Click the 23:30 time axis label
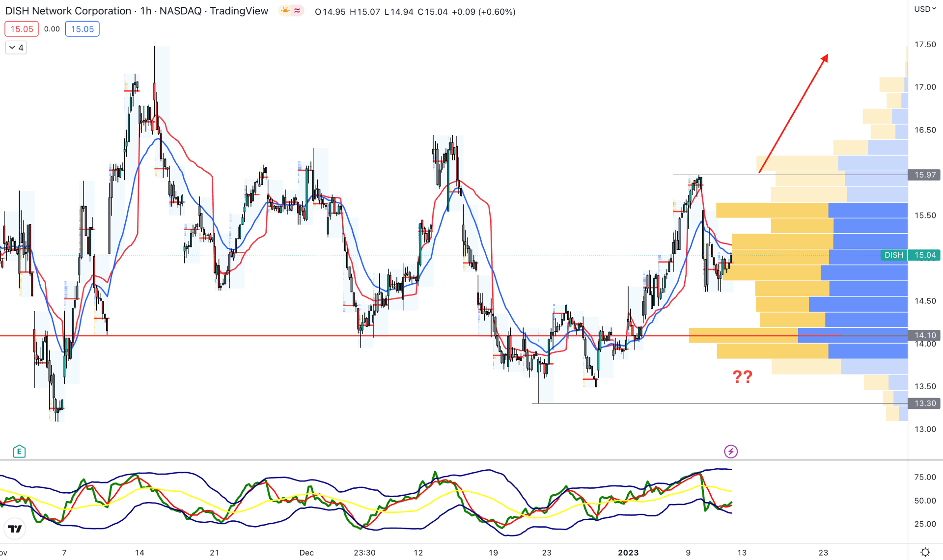 (x=364, y=553)
